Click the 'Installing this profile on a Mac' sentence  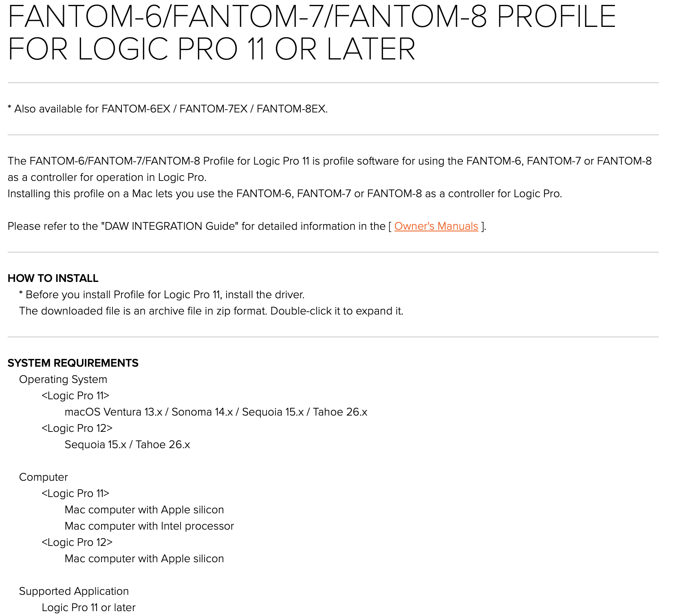(284, 194)
